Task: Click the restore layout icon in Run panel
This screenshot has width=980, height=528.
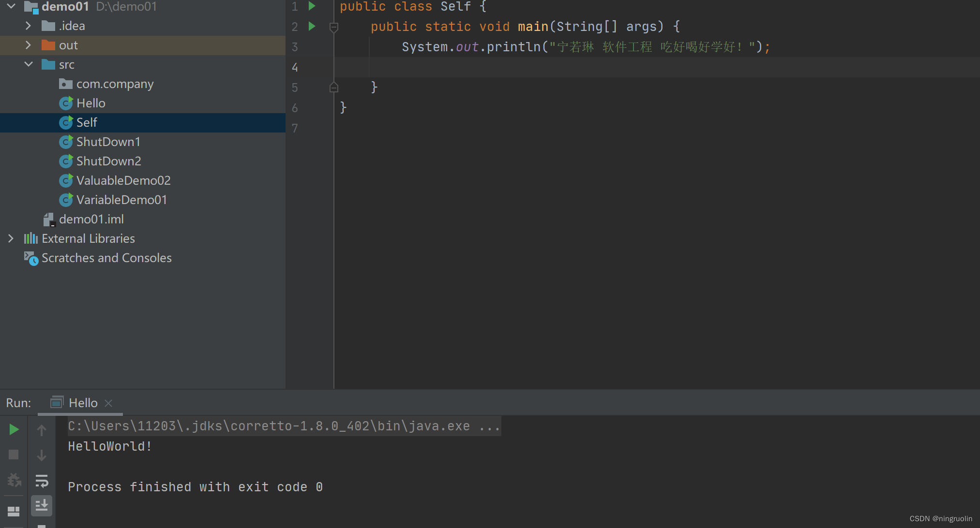Action: (14, 511)
